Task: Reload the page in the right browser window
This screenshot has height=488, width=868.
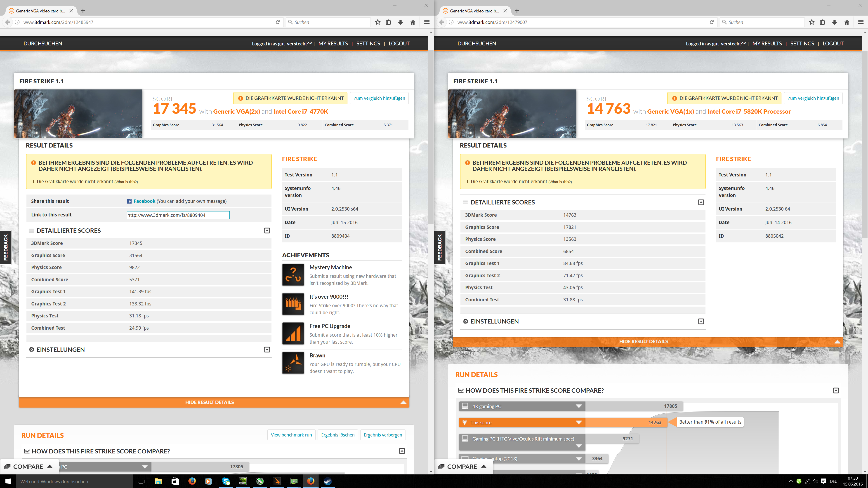Action: 712,22
